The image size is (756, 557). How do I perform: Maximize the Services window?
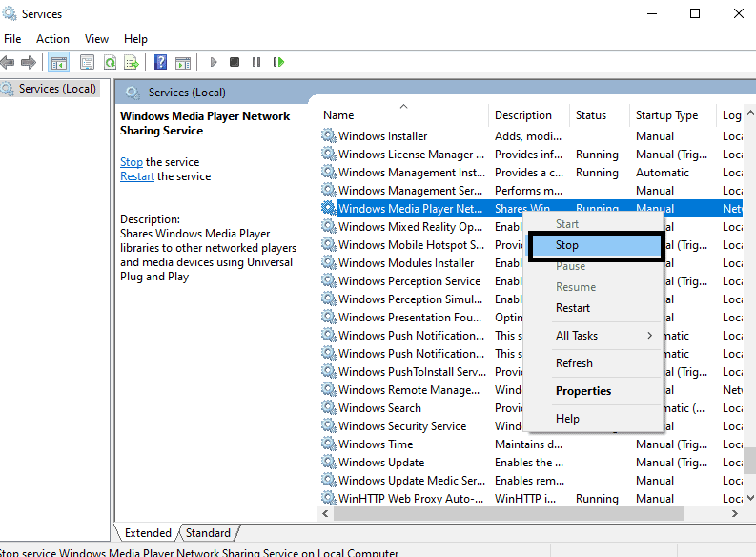(695, 13)
